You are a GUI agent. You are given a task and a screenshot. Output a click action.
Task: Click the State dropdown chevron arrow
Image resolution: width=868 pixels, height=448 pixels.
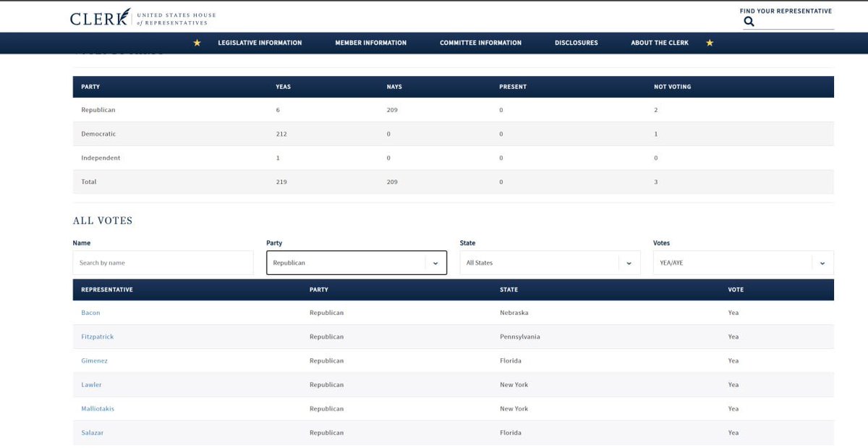[x=629, y=263]
